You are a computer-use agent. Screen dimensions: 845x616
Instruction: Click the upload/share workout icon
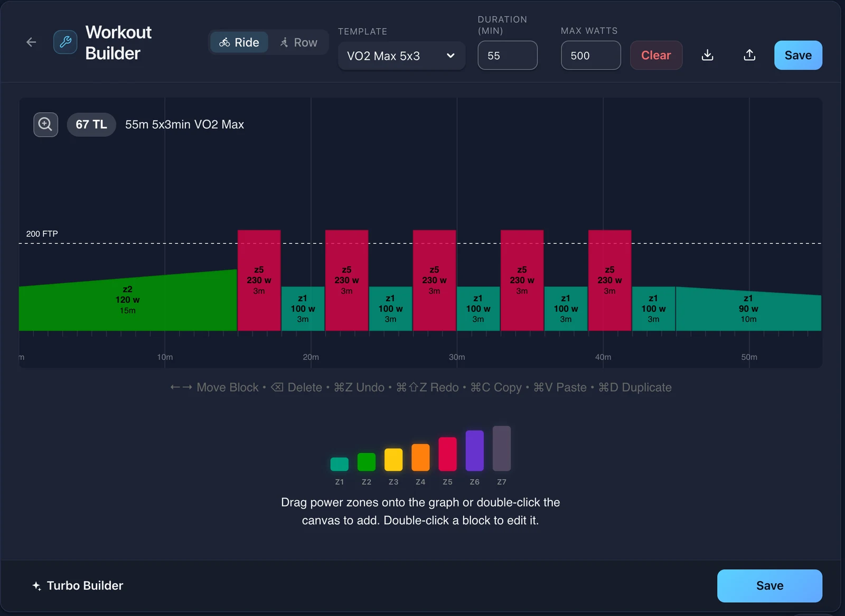749,55
